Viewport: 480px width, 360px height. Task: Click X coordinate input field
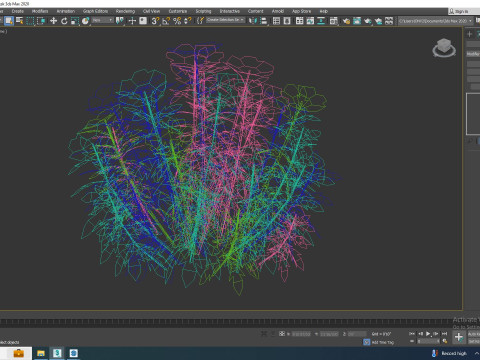point(301,334)
